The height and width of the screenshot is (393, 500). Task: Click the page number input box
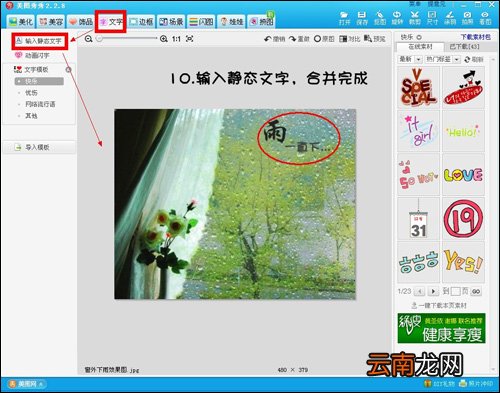pos(456,292)
